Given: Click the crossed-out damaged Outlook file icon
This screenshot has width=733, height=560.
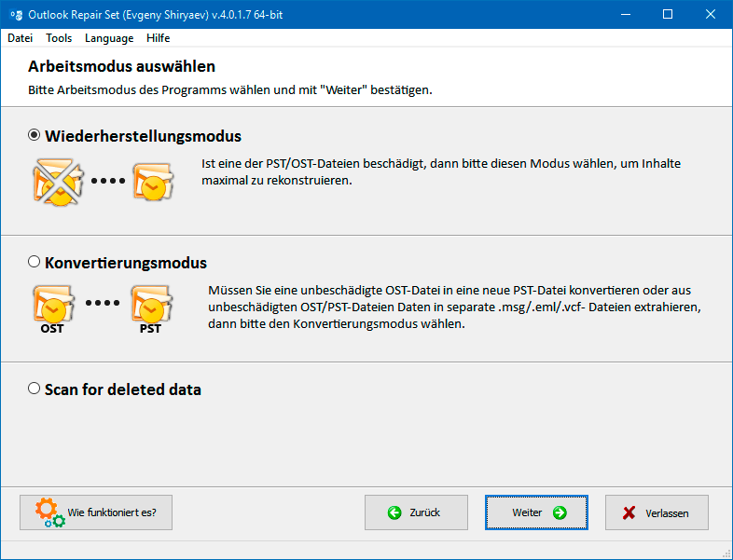Looking at the screenshot, I should point(58,182).
